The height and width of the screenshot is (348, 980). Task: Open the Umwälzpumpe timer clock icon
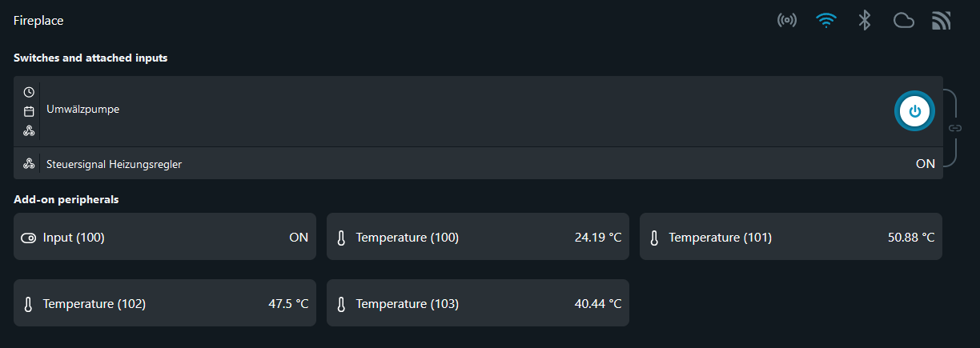coord(29,92)
